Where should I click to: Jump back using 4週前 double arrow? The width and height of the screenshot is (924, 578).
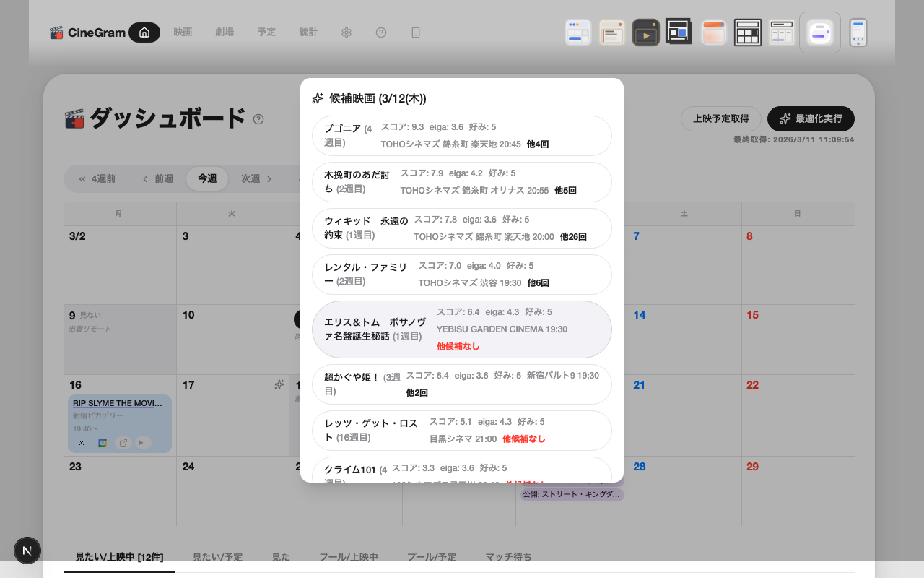click(99, 178)
